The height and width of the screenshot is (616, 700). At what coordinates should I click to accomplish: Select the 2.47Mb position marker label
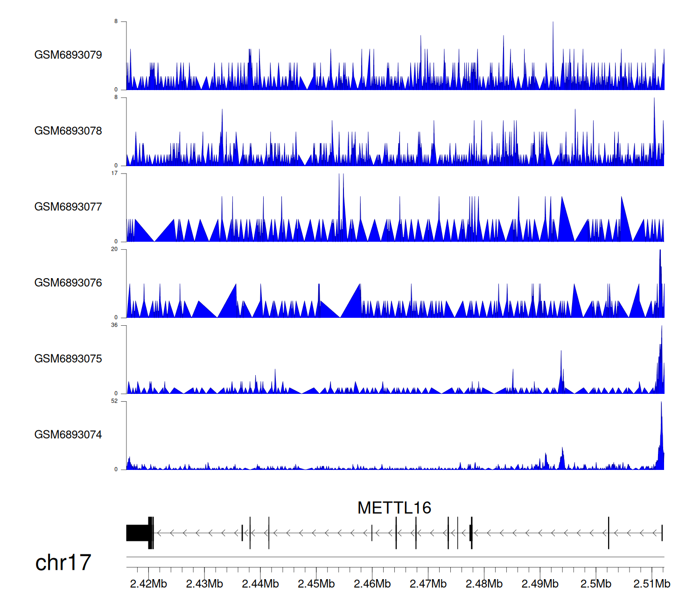pos(428,584)
